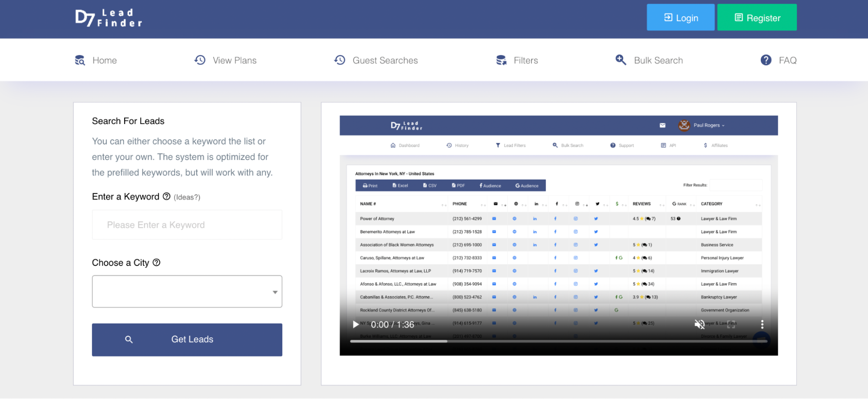Expand the Choose a City dropdown
The height and width of the screenshot is (399, 868).
click(x=187, y=291)
